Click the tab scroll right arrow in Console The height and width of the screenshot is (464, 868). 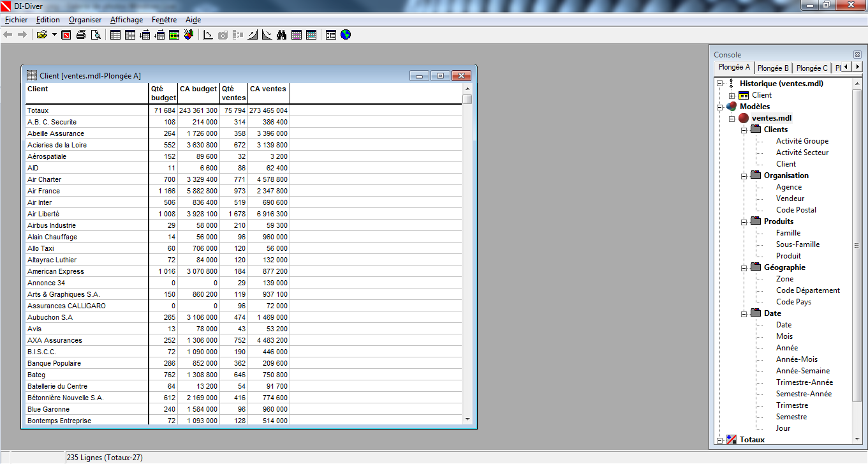857,66
